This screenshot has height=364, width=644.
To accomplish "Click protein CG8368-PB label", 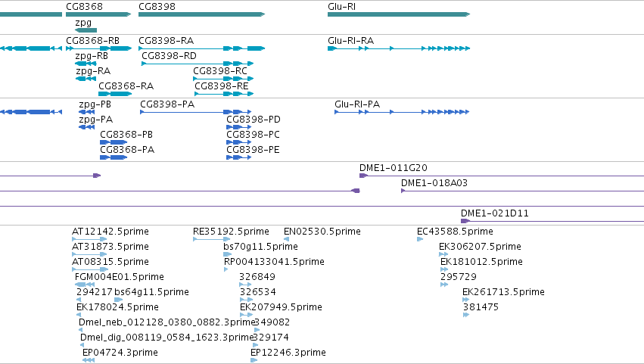I will point(126,135).
